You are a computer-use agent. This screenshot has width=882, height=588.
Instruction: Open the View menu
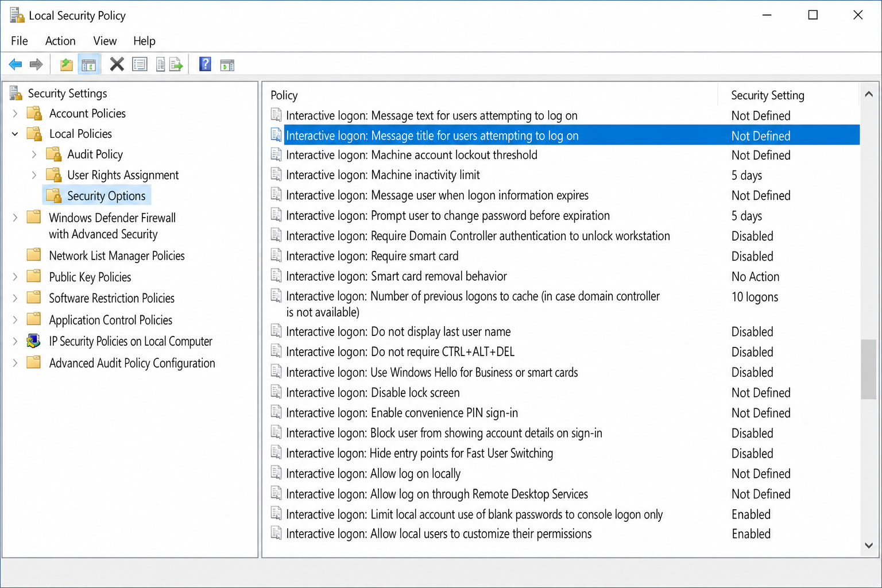click(105, 41)
